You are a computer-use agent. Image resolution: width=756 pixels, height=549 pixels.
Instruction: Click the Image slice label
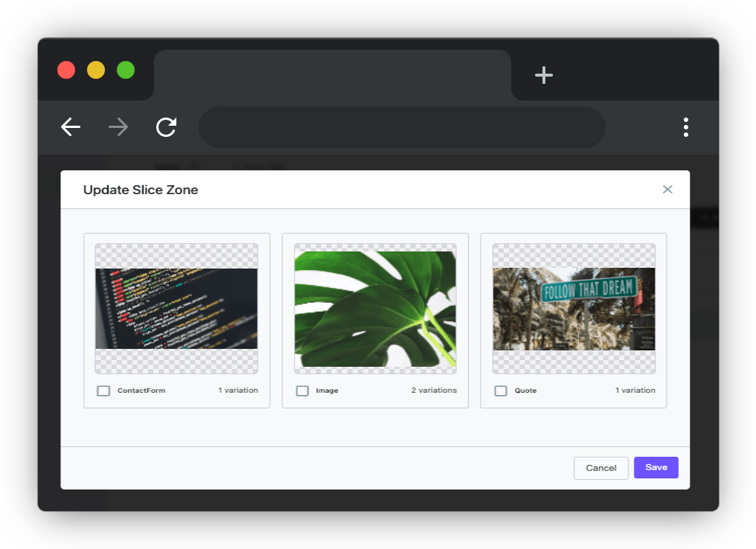327,391
